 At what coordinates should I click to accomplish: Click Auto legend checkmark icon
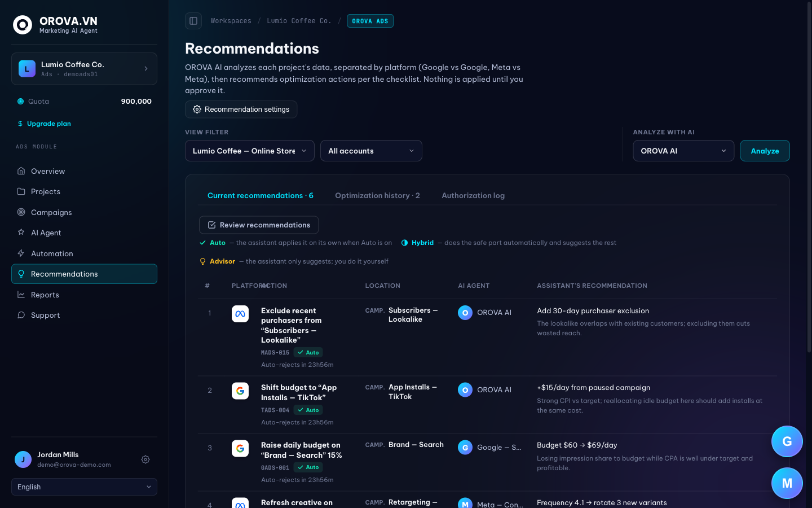[x=203, y=243]
